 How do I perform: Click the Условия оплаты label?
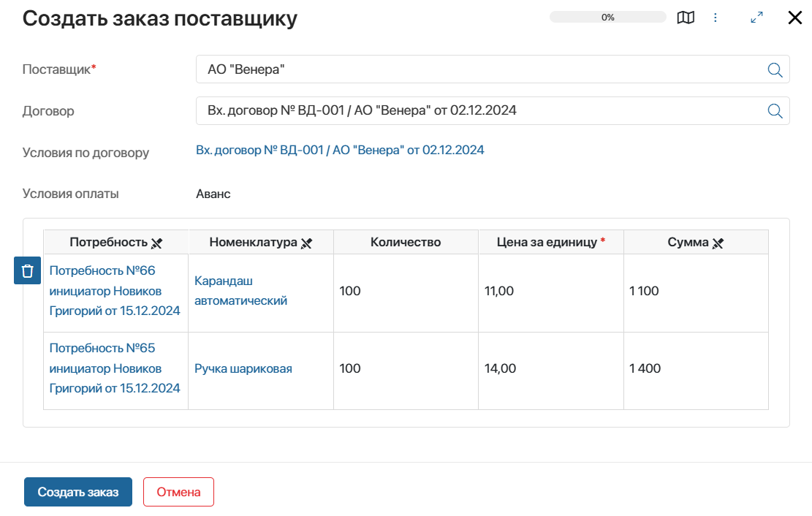(70, 194)
